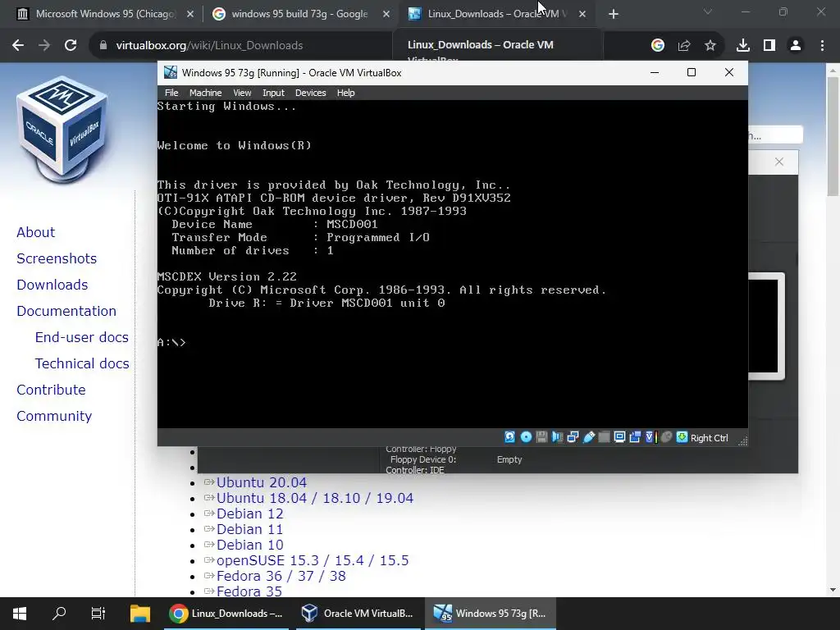Bookmark this page with the star icon
The width and height of the screenshot is (840, 630).
pos(710,46)
